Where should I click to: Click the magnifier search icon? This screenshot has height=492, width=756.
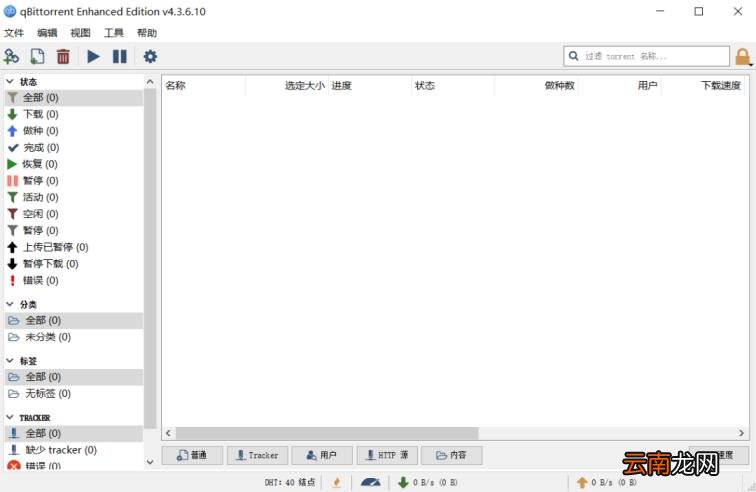(573, 56)
